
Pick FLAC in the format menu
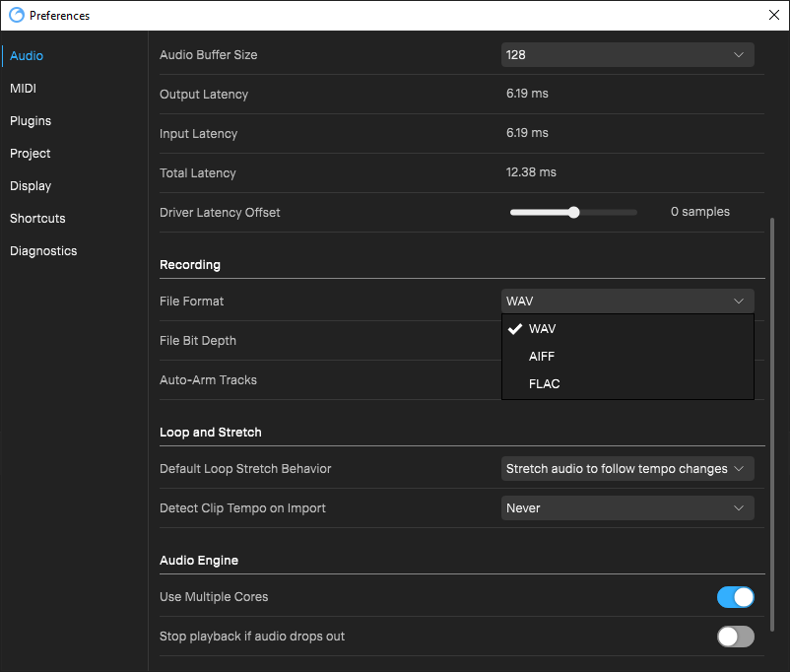pos(627,384)
